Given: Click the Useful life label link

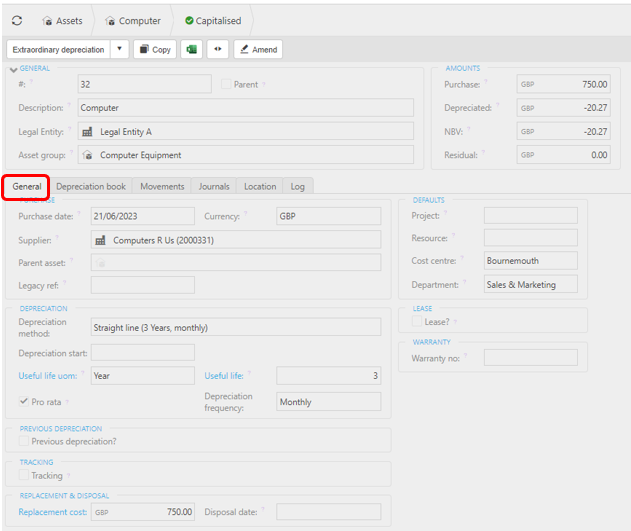Looking at the screenshot, I should [224, 376].
